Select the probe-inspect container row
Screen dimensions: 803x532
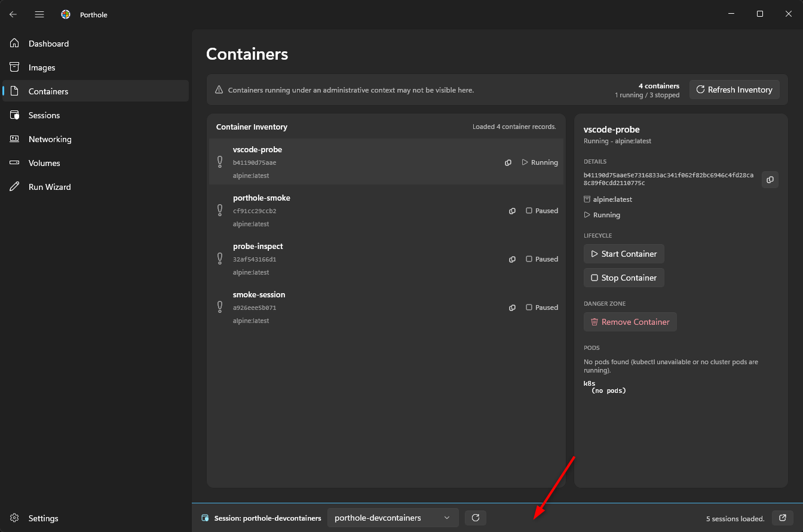386,259
